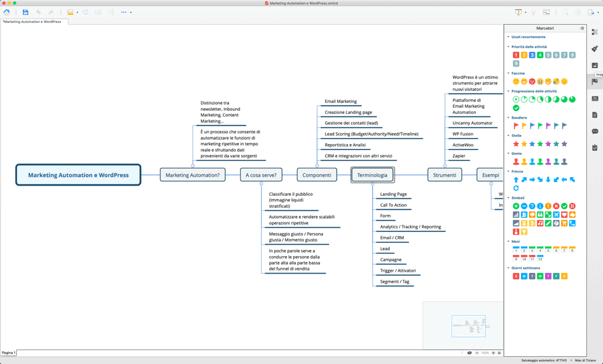Add the month 12 calendar marker
Screen dimensions: 603x364
coord(540,259)
